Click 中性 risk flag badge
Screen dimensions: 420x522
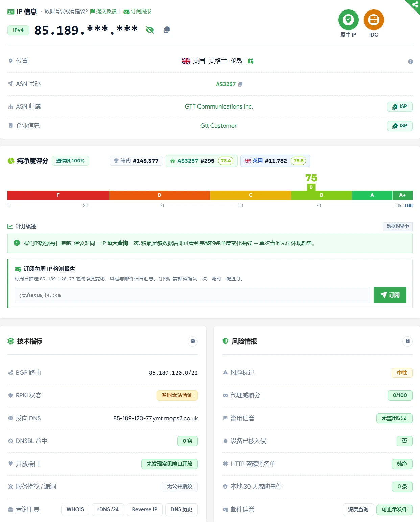pyautogui.click(x=402, y=373)
